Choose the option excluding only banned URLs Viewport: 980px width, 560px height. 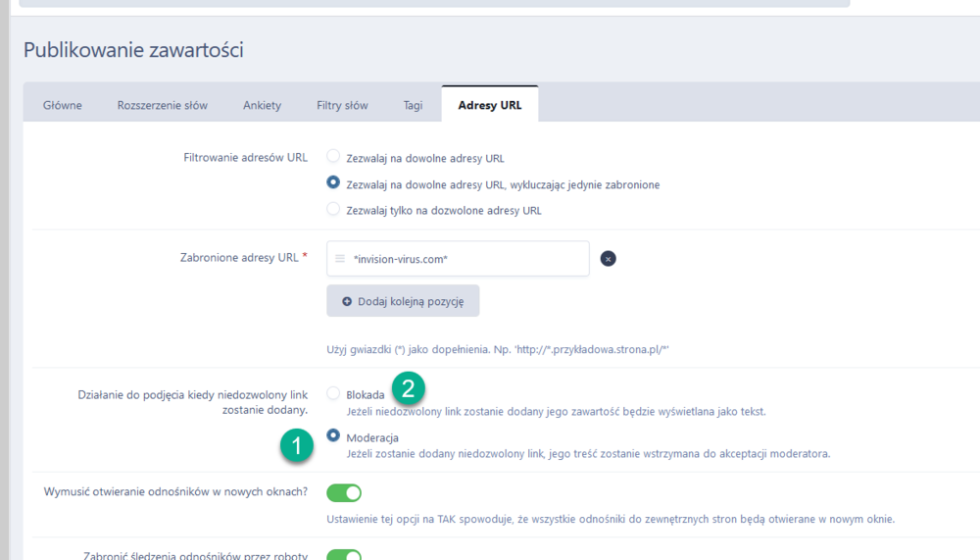coord(333,183)
